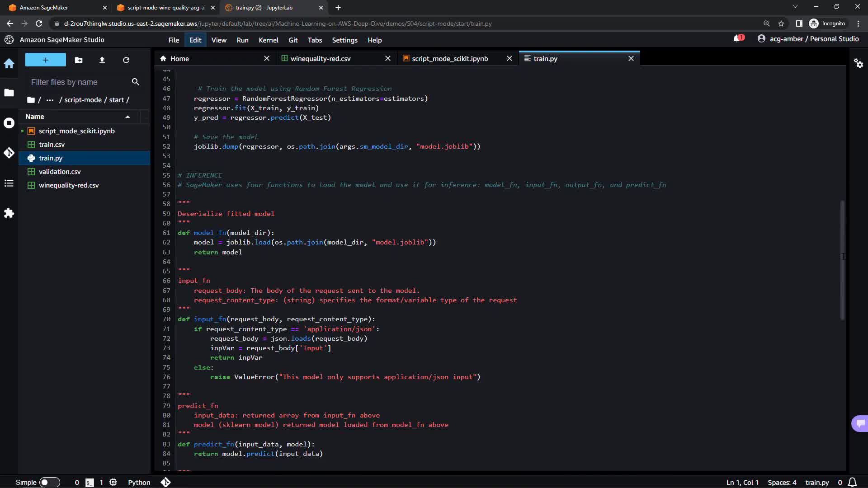Open property inspector gears icon

tap(858, 63)
